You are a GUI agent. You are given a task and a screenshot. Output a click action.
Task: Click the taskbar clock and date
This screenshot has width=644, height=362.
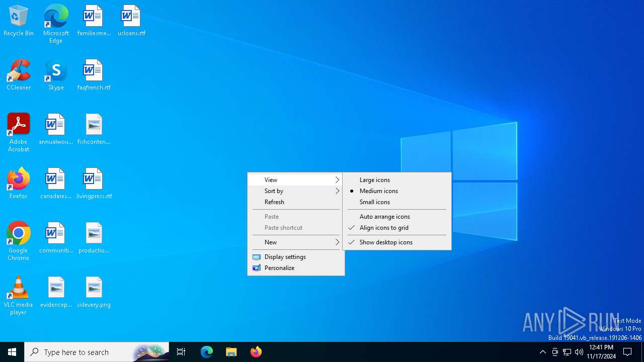[601, 352]
